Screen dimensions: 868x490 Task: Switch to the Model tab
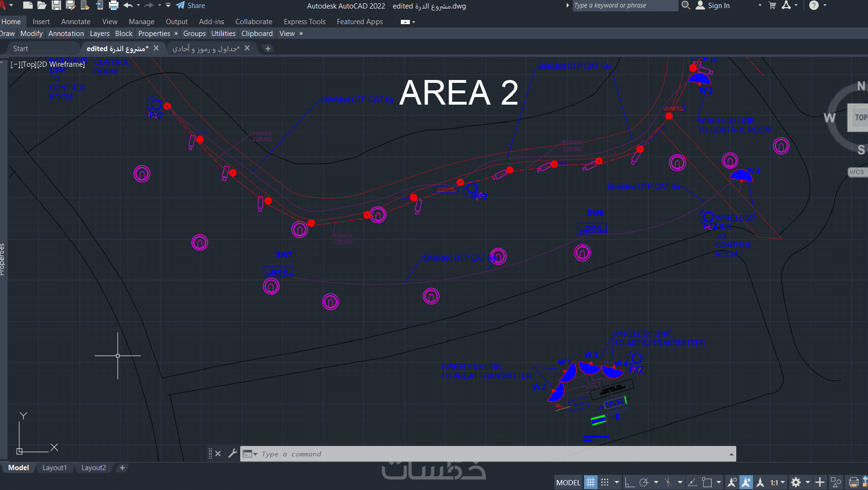[18, 468]
